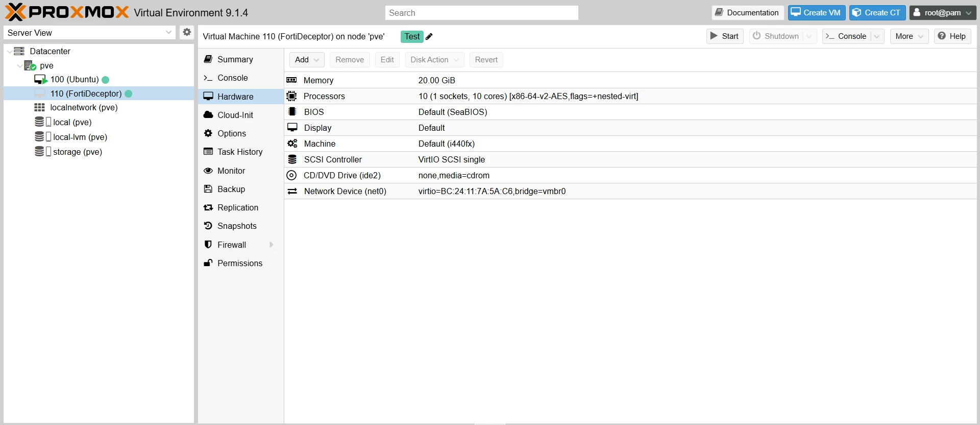Open the Monitor tab
Image resolution: width=980 pixels, height=425 pixels.
click(x=241, y=171)
